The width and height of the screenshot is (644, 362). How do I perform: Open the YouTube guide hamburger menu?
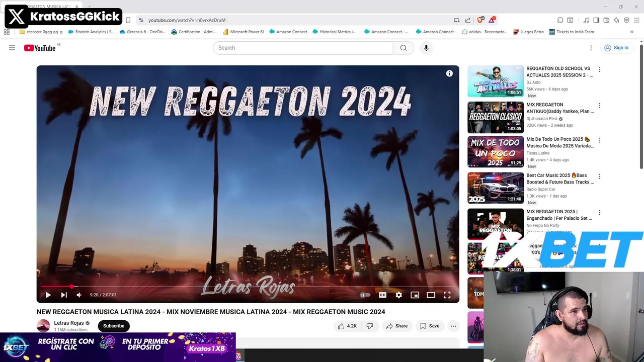(x=12, y=48)
